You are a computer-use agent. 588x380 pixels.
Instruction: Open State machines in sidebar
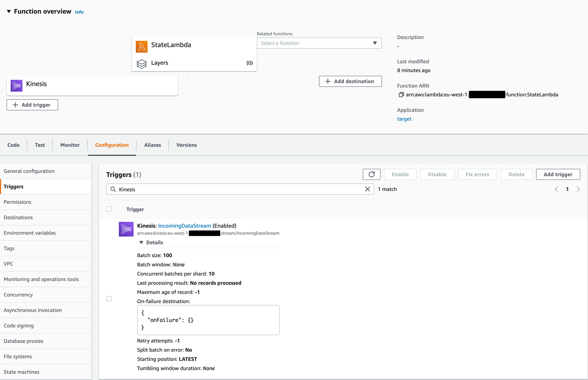coord(46,372)
